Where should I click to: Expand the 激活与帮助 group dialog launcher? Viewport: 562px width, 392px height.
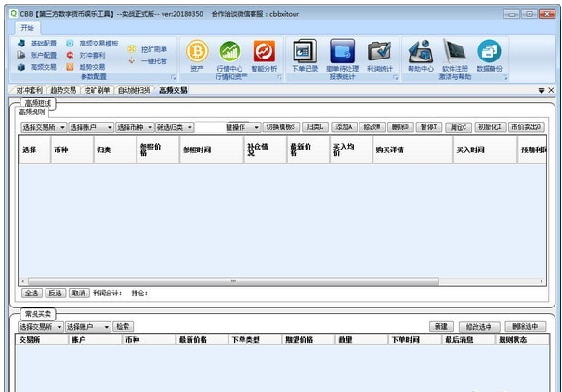[505, 77]
